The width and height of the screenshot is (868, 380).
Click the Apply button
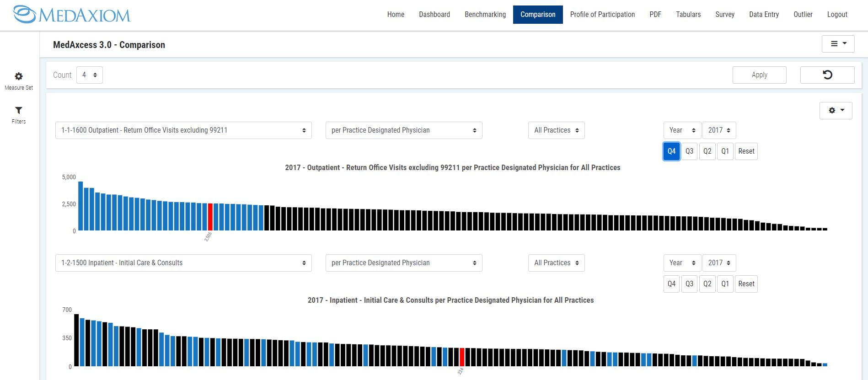point(759,75)
